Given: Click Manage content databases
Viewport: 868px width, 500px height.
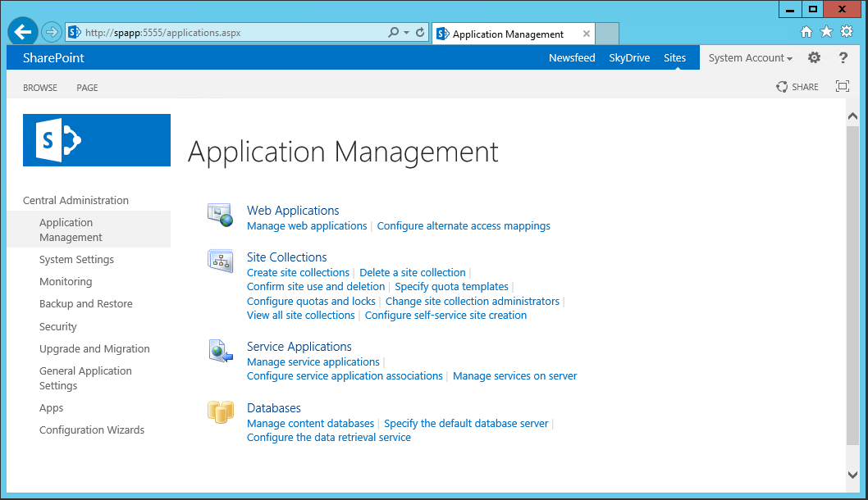Looking at the screenshot, I should click(x=311, y=423).
